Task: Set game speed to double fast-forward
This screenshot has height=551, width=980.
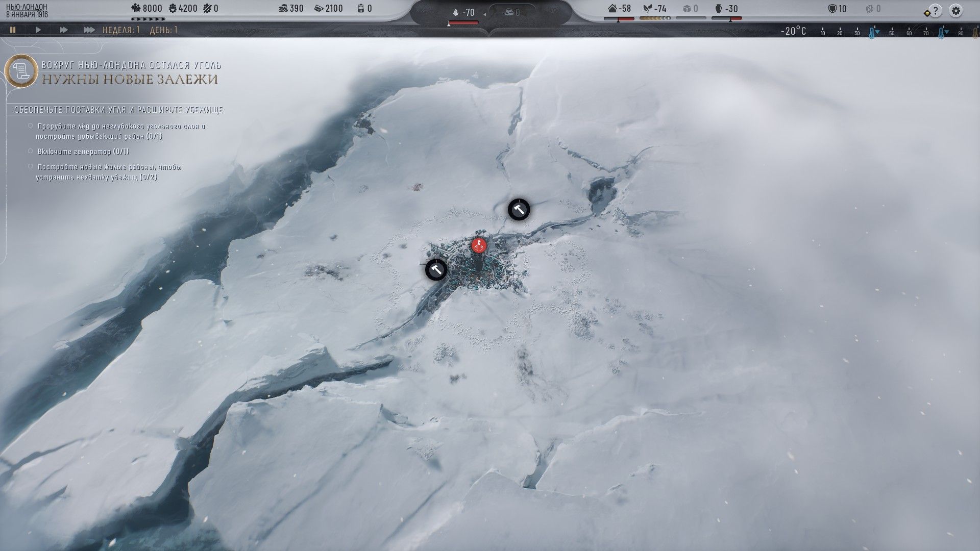Action: pos(63,30)
